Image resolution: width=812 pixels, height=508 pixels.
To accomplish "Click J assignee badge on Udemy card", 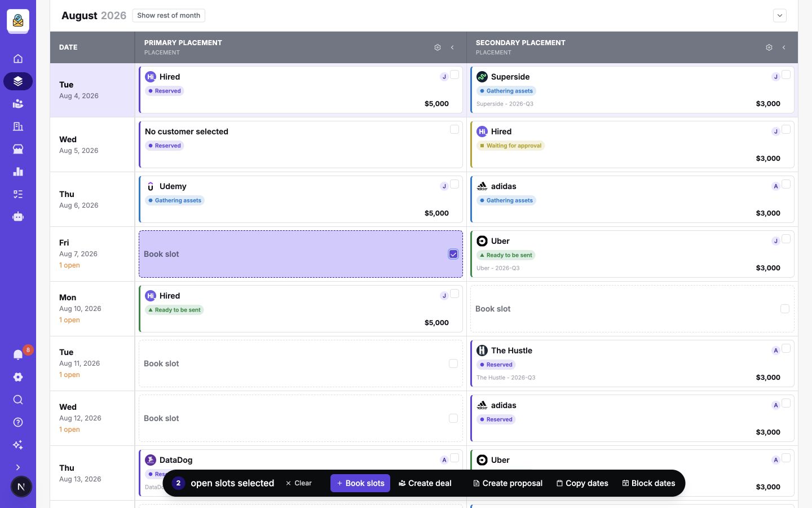I will click(444, 186).
